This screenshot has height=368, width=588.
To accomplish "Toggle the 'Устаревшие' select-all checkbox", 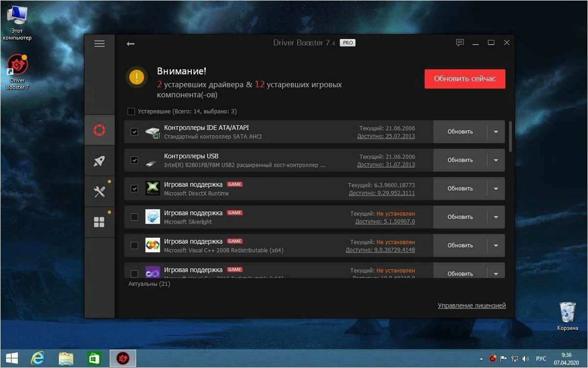I will tap(131, 111).
